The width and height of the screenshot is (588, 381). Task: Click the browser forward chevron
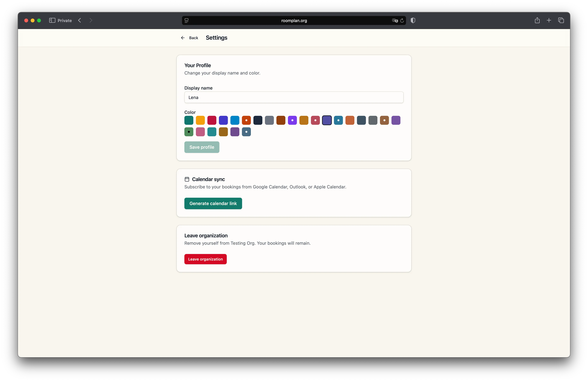coord(91,20)
